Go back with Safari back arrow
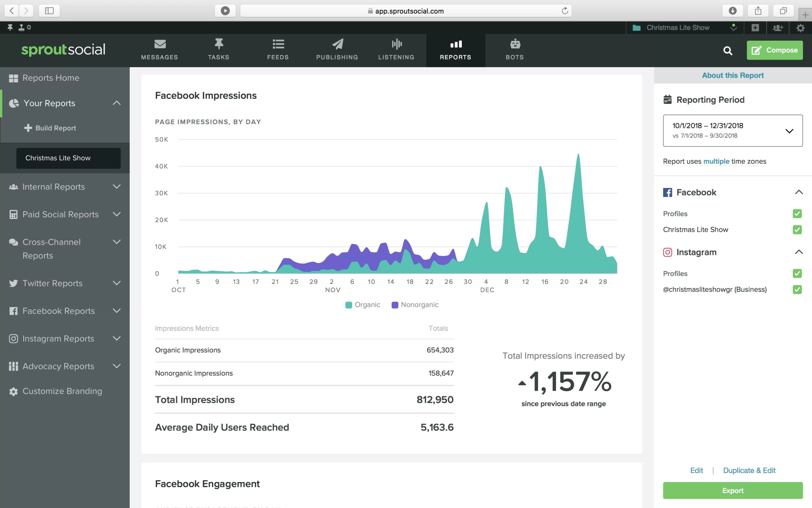This screenshot has width=812, height=508. [x=12, y=11]
